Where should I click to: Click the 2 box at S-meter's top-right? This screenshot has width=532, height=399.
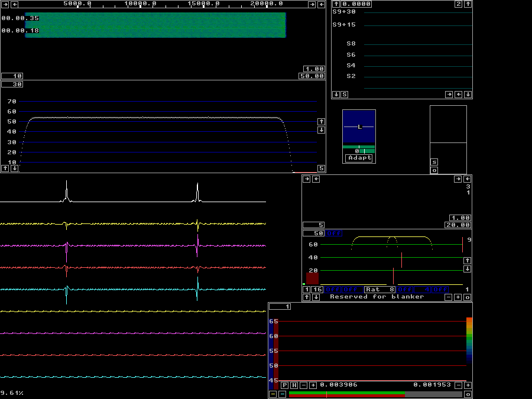458,4
